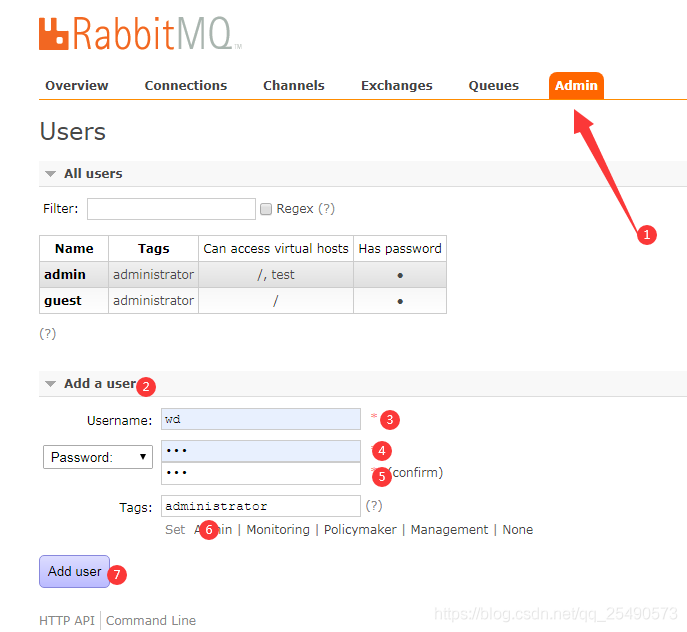Click the confirm password field

pyautogui.click(x=261, y=473)
